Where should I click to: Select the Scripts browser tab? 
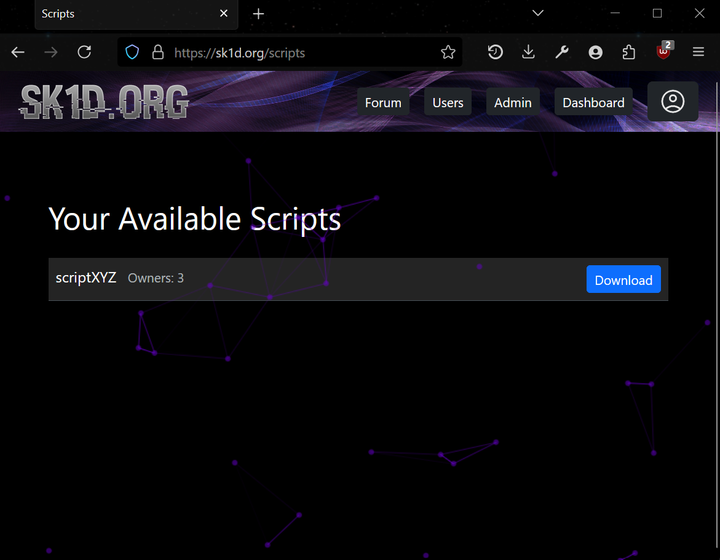(x=120, y=14)
